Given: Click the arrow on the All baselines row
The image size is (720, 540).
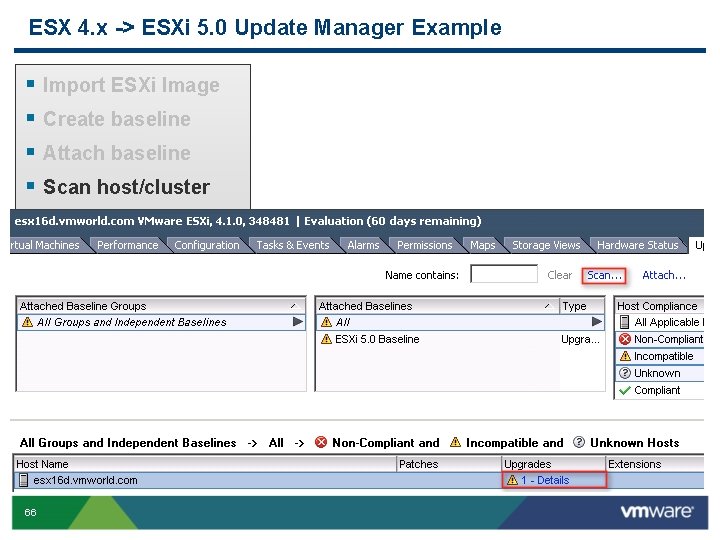Looking at the screenshot, I should (596, 322).
